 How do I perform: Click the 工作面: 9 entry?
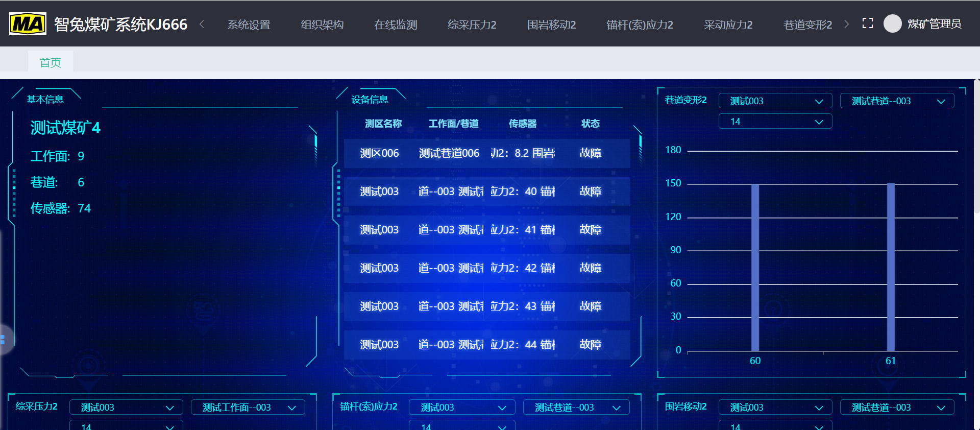tap(58, 156)
